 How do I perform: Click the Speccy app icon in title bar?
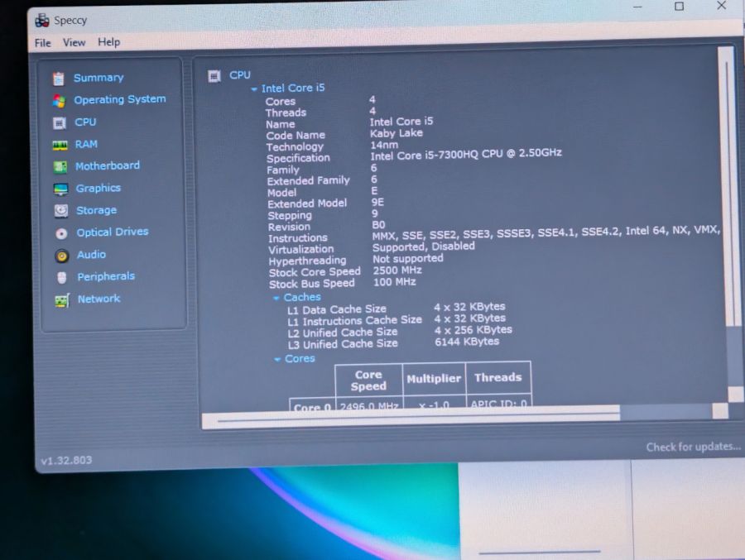coord(42,21)
